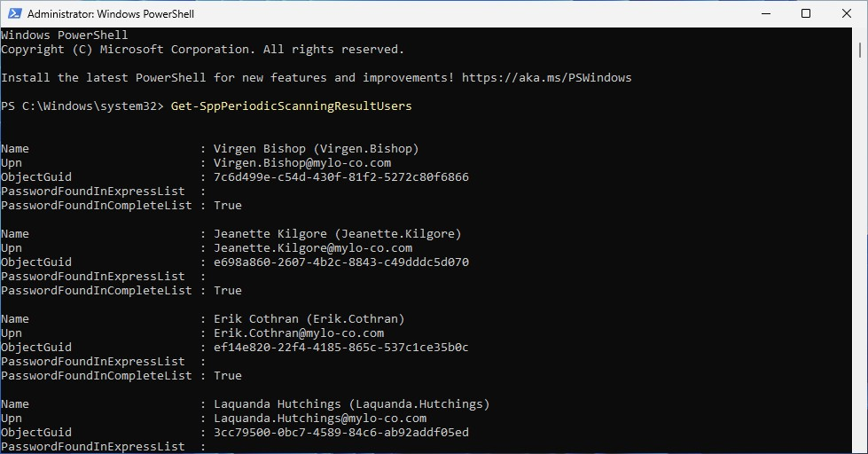Click ObjectGuid e698a860-2607-4b2c-8843-c49dddc5d070
Screen dimensions: 868x454
pos(341,262)
